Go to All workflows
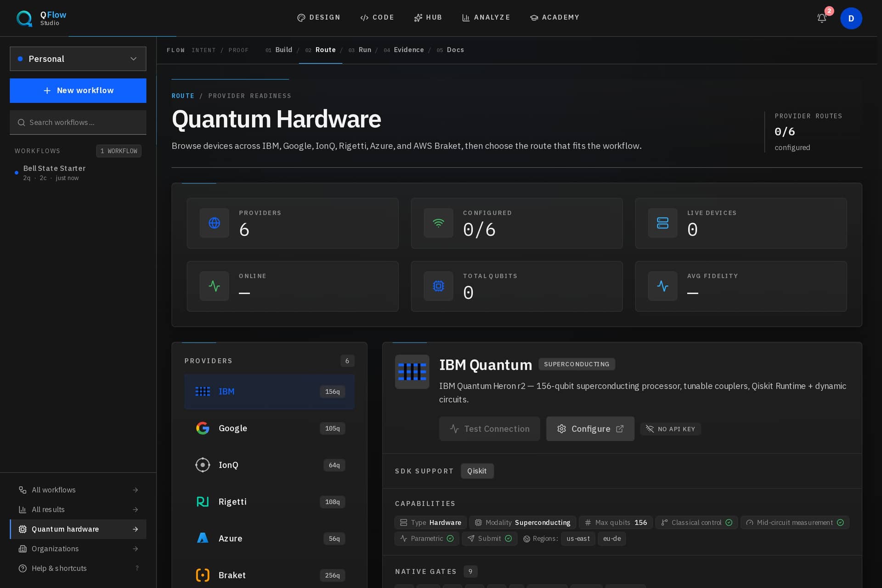The height and width of the screenshot is (588, 882). point(78,490)
